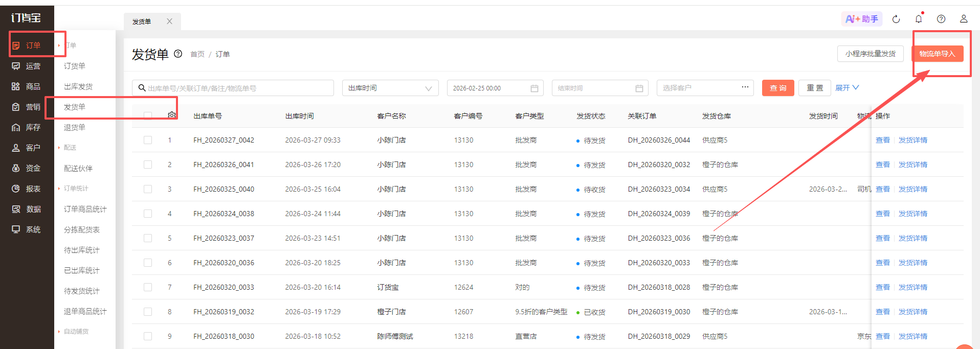Toggle the select-all header checkbox
This screenshot has height=349, width=980.
(148, 116)
